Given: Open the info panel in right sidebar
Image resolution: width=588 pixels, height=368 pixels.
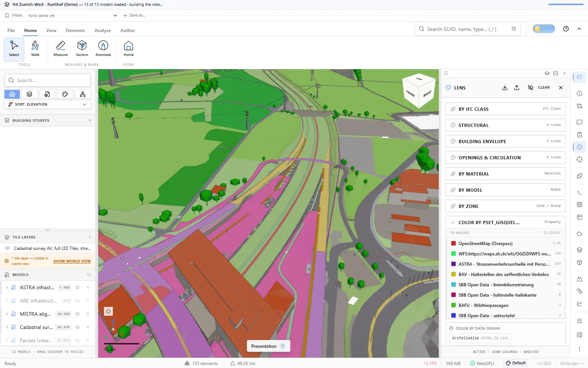Looking at the screenshot, I should (x=580, y=93).
